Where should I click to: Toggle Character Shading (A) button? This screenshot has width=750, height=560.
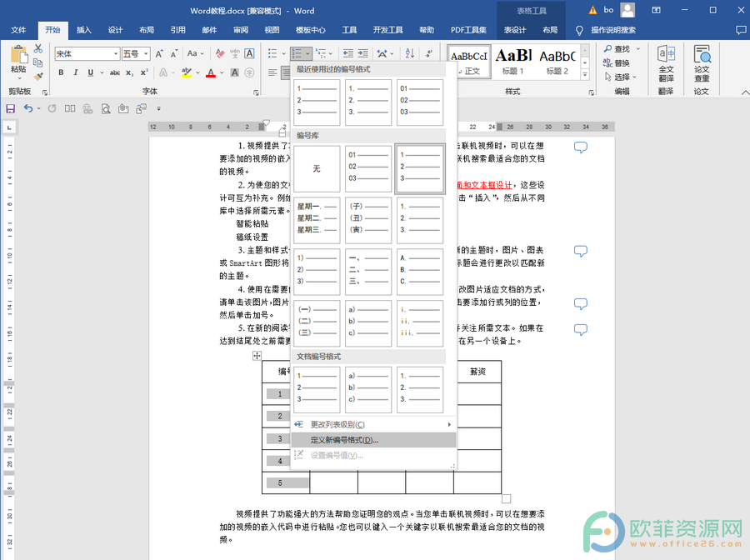(x=235, y=72)
